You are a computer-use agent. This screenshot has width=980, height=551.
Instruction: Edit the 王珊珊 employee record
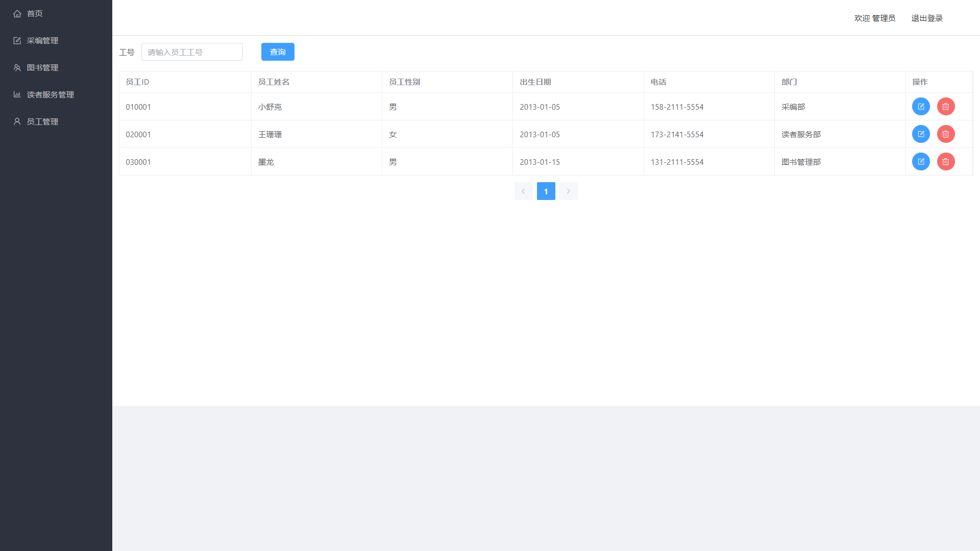[921, 134]
